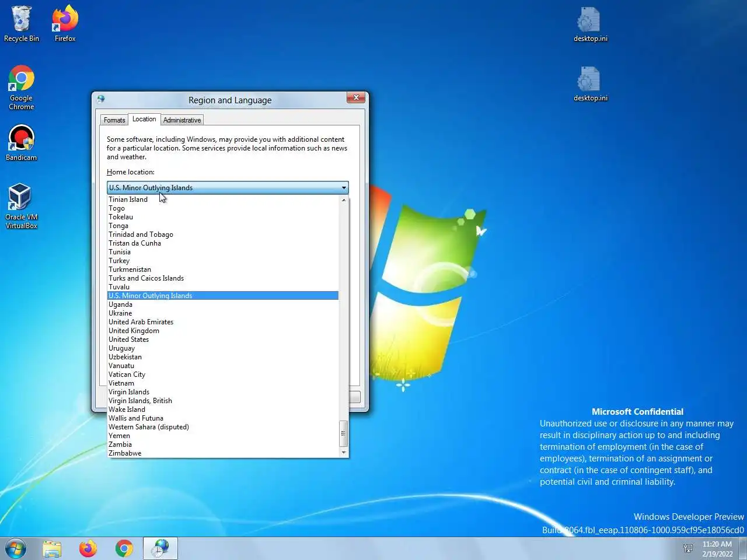Image resolution: width=747 pixels, height=560 pixels.
Task: Select Turkey as home location
Action: pos(223,261)
